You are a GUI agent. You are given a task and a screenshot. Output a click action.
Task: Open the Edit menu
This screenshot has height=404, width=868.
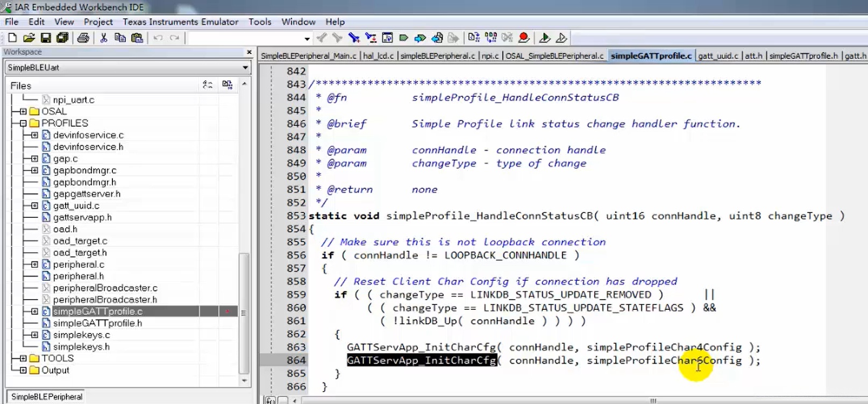(37, 22)
